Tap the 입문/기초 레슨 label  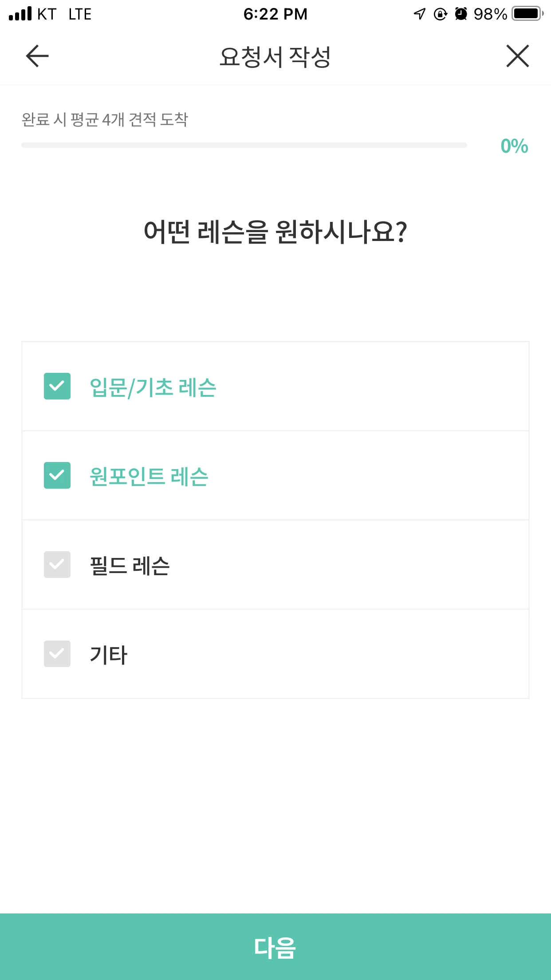coord(153,387)
